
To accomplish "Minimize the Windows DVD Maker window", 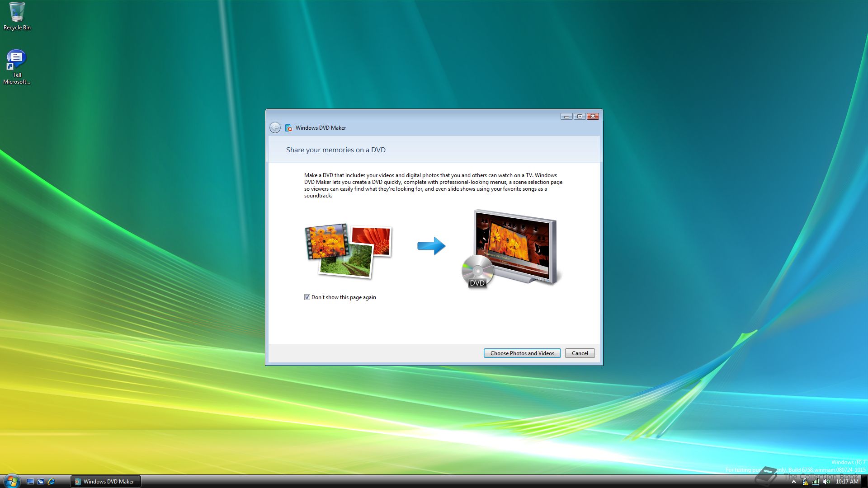I will pyautogui.click(x=566, y=117).
